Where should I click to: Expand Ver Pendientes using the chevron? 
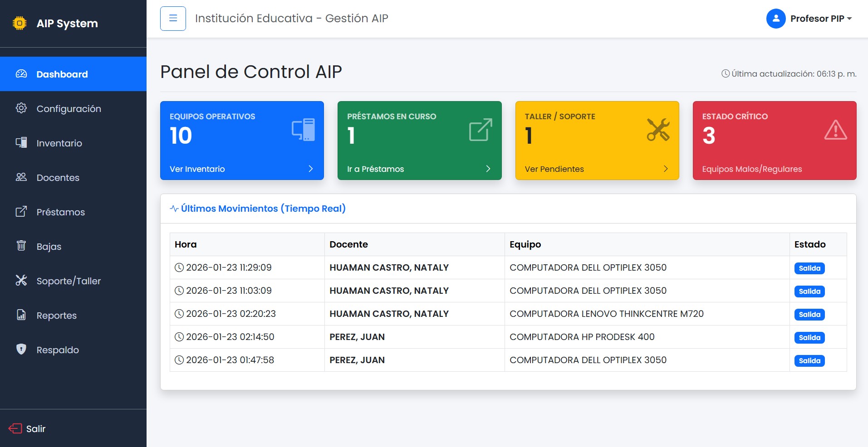click(666, 169)
